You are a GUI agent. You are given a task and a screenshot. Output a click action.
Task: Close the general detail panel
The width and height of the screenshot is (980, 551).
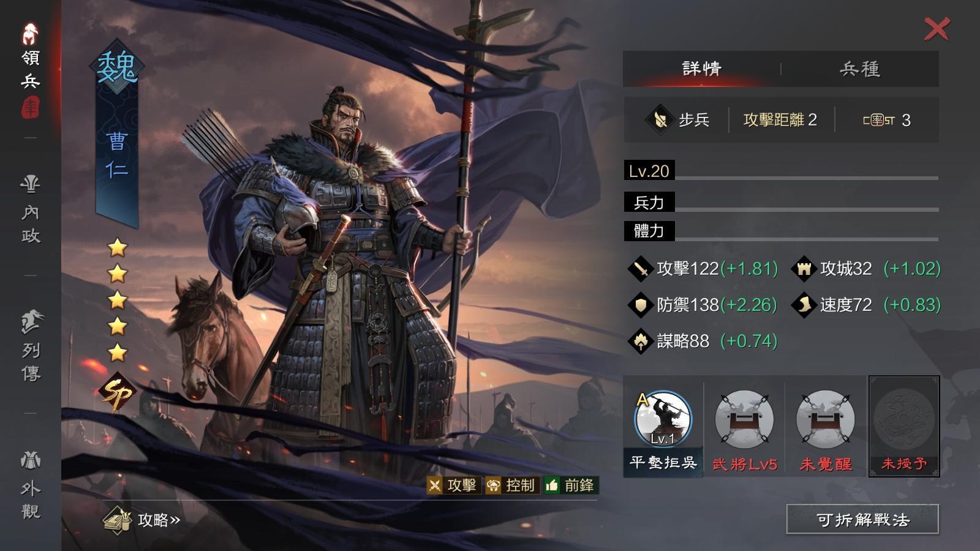click(937, 29)
